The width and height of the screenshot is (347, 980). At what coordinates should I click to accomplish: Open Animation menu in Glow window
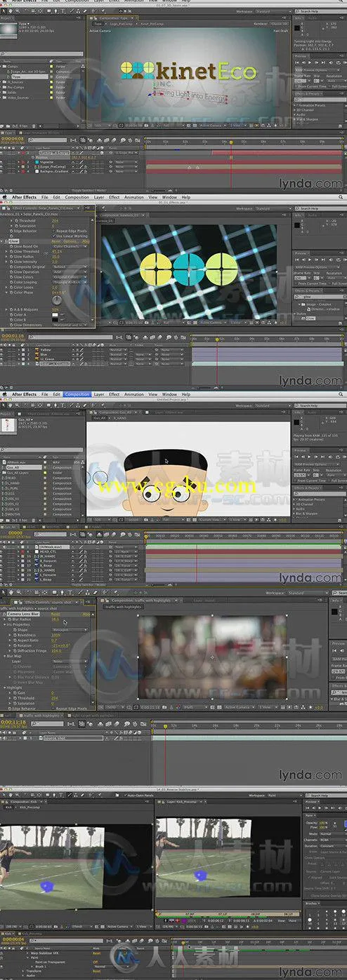pos(135,198)
